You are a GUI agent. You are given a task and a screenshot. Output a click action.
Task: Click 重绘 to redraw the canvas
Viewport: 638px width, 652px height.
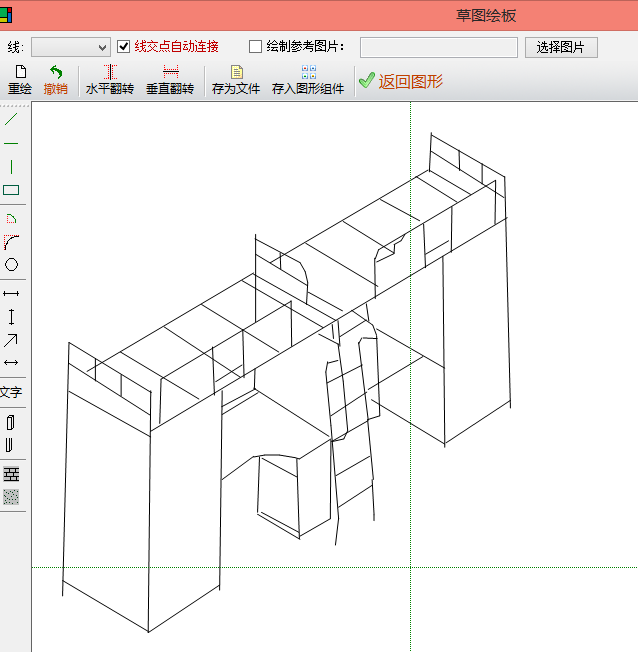tap(20, 80)
